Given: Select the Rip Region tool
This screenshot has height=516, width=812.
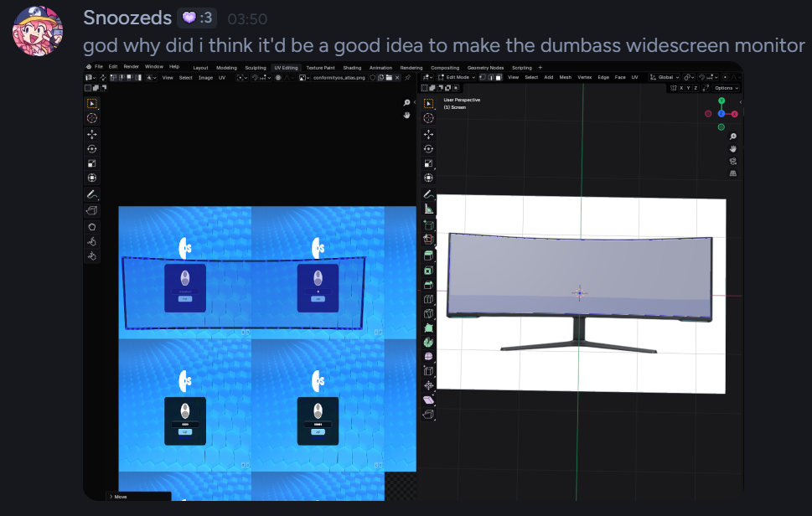Looking at the screenshot, I should coord(428,414).
